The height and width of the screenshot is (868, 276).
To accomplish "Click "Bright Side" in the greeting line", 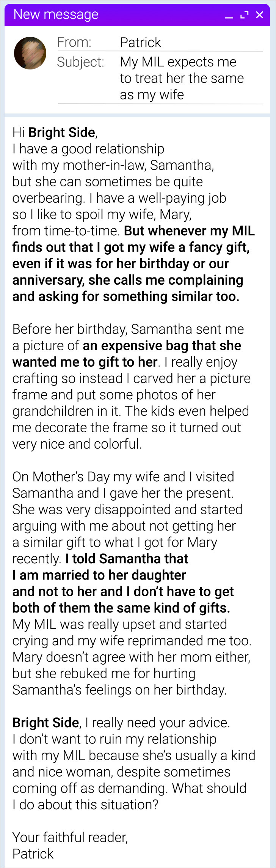I will (62, 132).
